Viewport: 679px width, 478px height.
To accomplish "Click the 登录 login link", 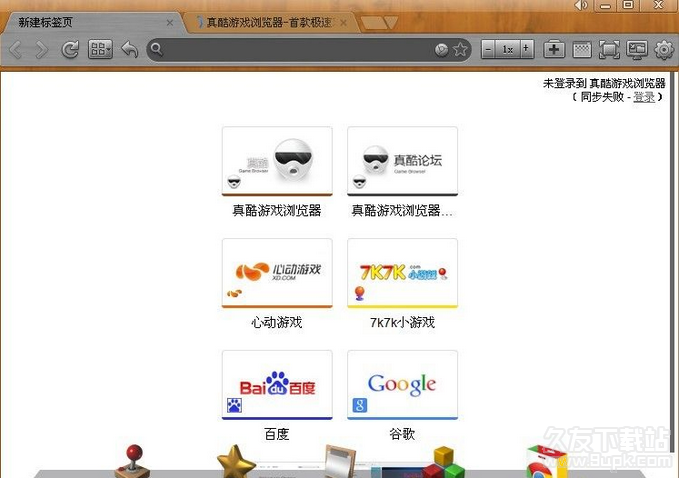I will (x=644, y=97).
